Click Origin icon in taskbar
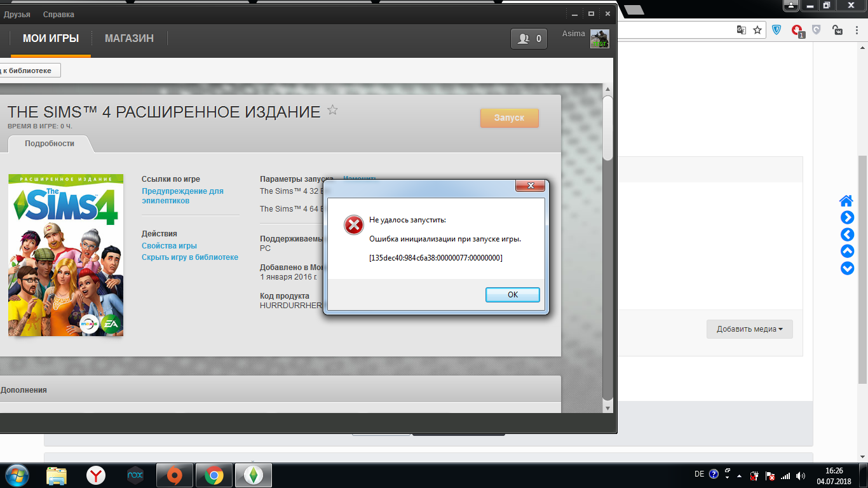The width and height of the screenshot is (868, 488). [174, 475]
